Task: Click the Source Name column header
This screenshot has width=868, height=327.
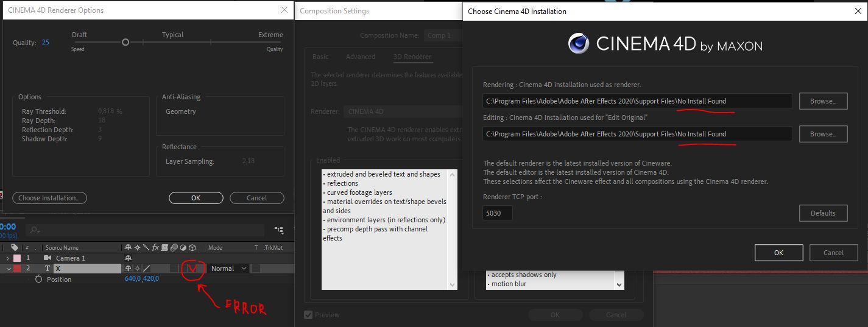Action: (62, 248)
